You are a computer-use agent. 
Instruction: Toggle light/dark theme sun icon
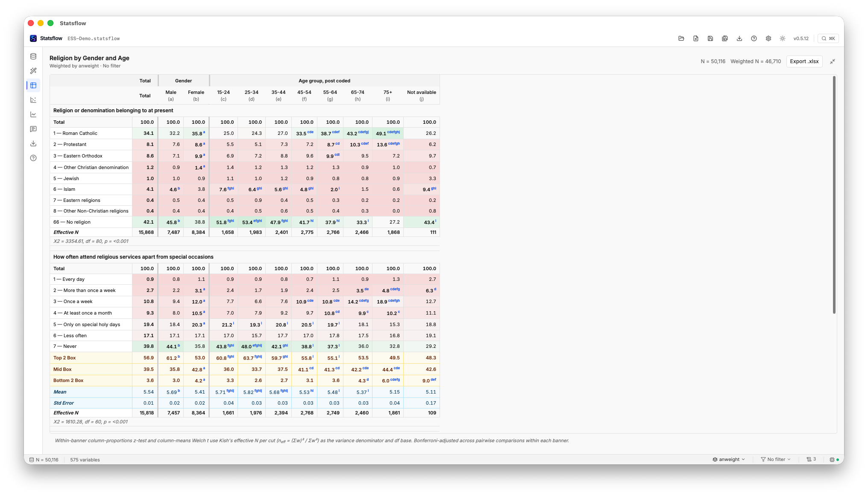tap(783, 38)
